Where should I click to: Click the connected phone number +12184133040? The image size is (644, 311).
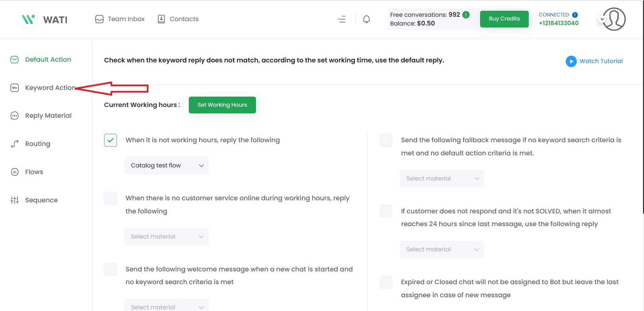click(559, 23)
